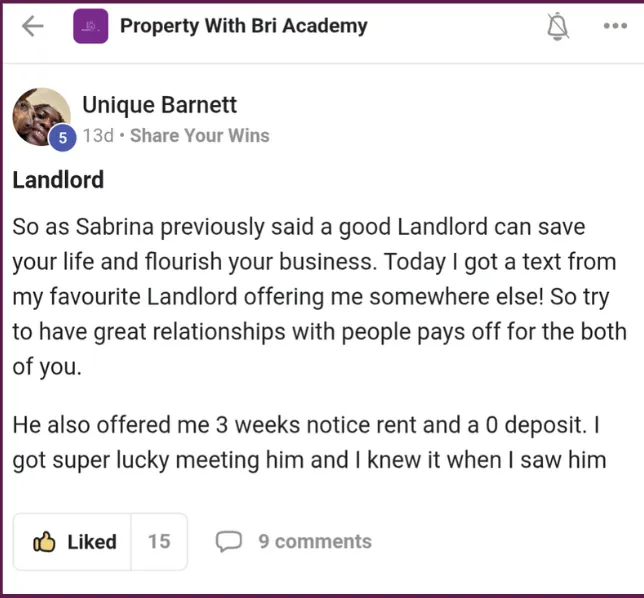The height and width of the screenshot is (598, 644).
Task: Open the Property With Bri Academy title
Action: (244, 26)
